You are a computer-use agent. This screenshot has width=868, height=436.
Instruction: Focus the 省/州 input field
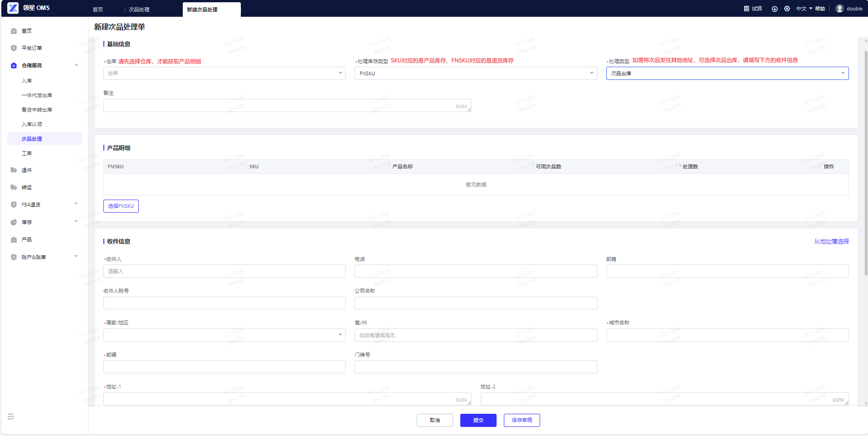click(x=476, y=335)
